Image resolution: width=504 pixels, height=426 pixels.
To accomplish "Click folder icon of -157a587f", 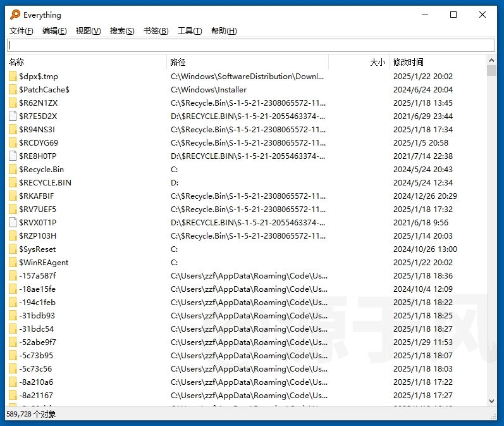I will pos(13,276).
